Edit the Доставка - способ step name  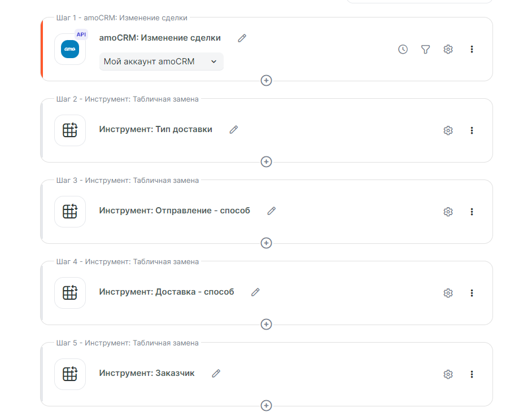255,292
